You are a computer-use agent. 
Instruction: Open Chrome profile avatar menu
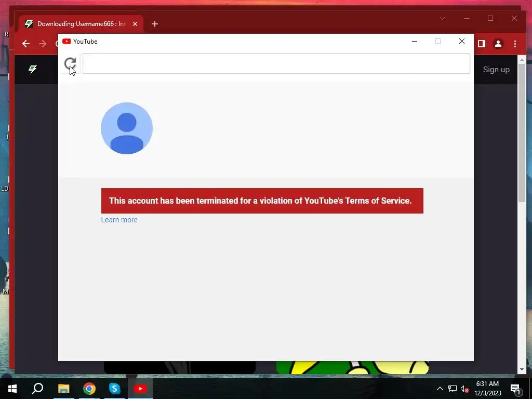498,44
